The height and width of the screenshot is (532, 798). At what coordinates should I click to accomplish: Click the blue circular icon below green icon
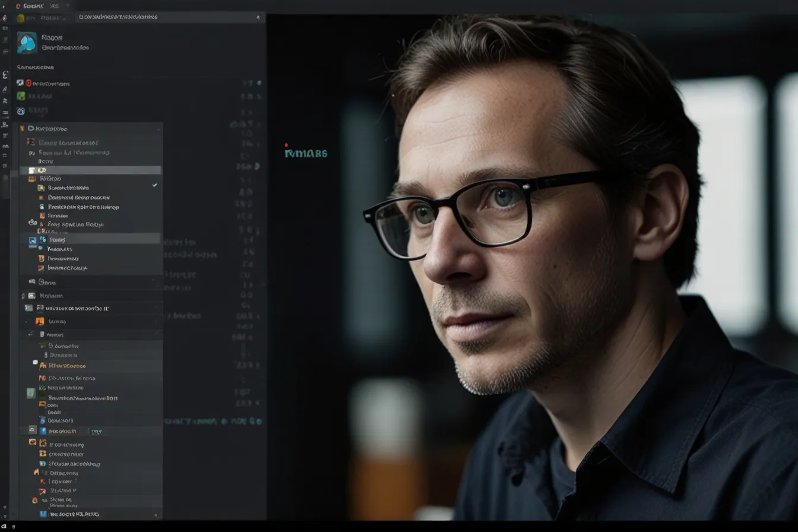(21, 111)
